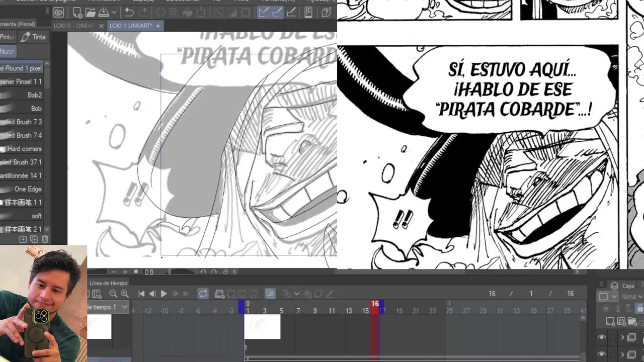Open the Normal blending mode dropdown
The height and width of the screenshot is (362, 644).
pyautogui.click(x=631, y=297)
